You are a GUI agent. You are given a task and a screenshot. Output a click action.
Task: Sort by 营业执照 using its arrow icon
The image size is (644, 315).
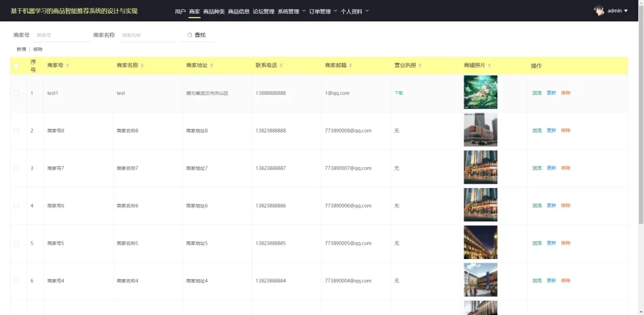click(420, 65)
